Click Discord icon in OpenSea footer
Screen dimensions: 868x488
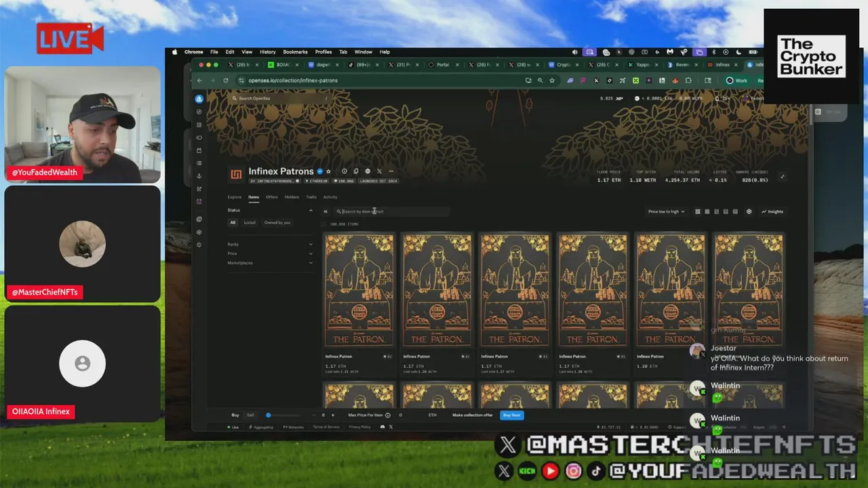[x=382, y=427]
